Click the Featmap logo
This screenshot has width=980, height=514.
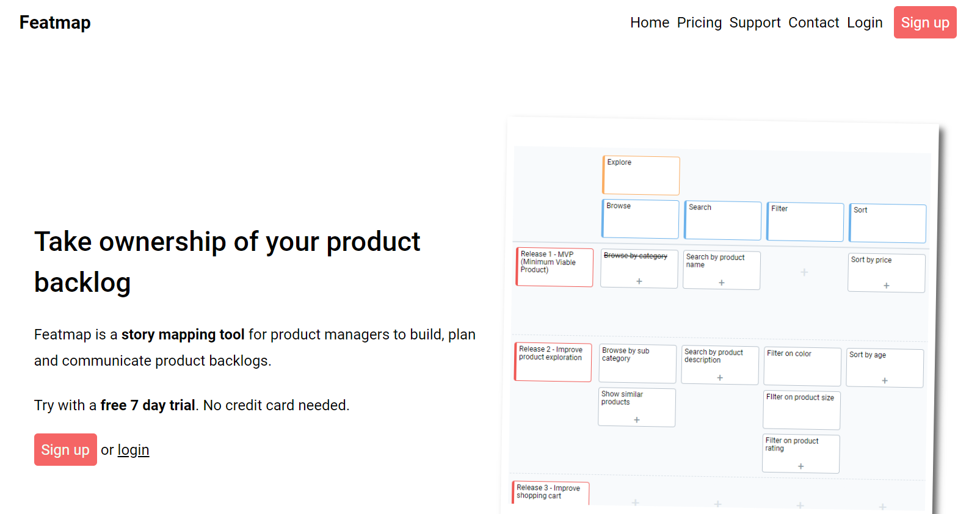pyautogui.click(x=55, y=23)
